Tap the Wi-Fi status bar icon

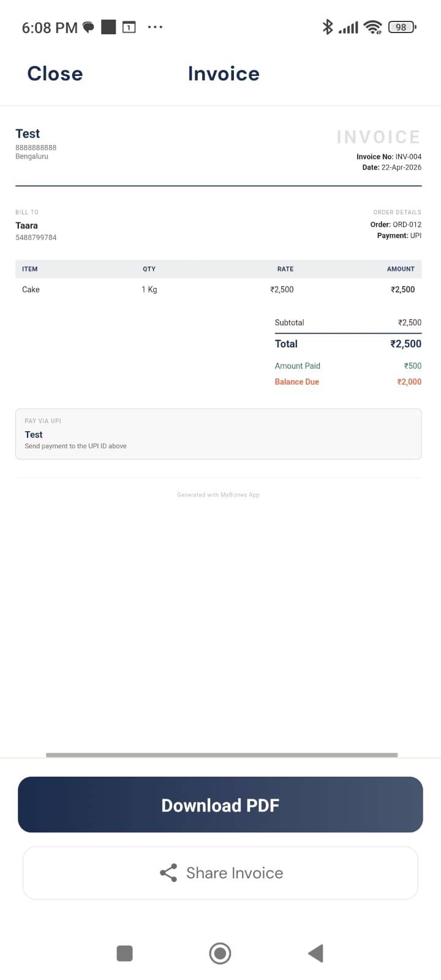click(x=372, y=27)
